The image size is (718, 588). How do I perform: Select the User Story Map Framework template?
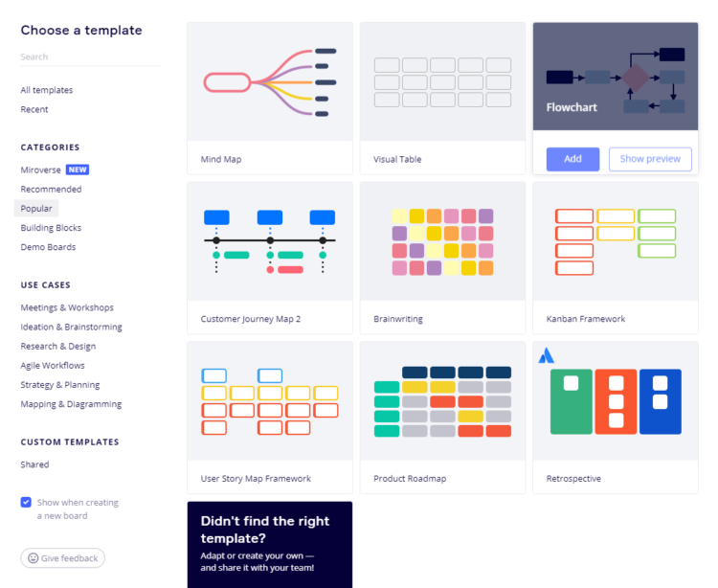[x=269, y=402]
